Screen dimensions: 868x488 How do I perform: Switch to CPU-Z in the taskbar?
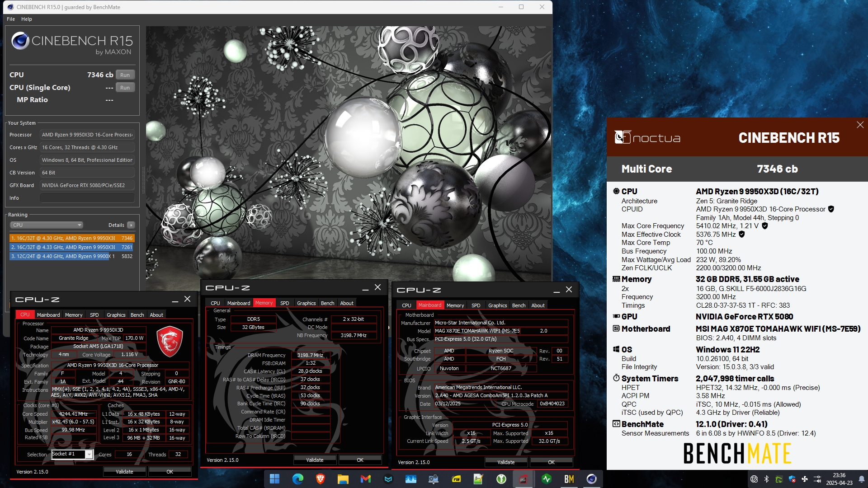point(524,479)
